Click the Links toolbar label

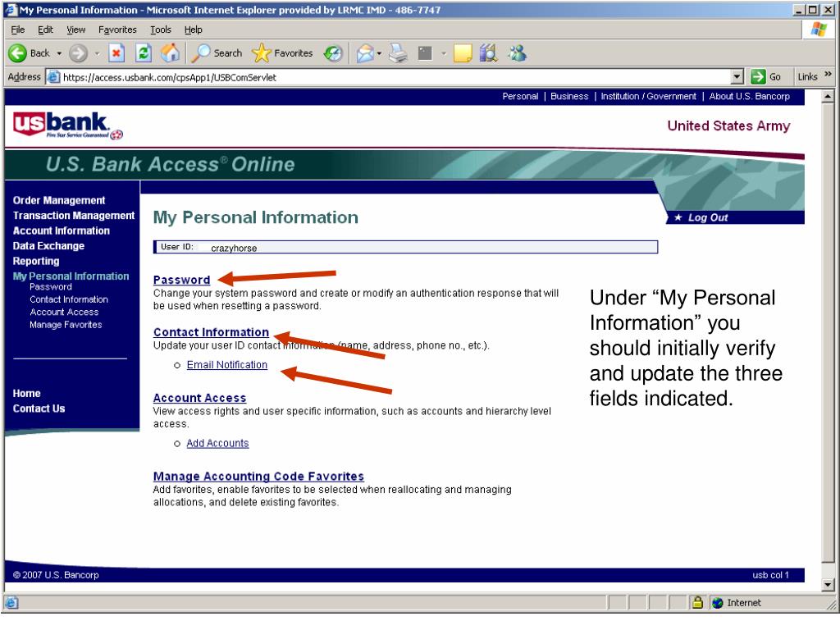click(807, 76)
